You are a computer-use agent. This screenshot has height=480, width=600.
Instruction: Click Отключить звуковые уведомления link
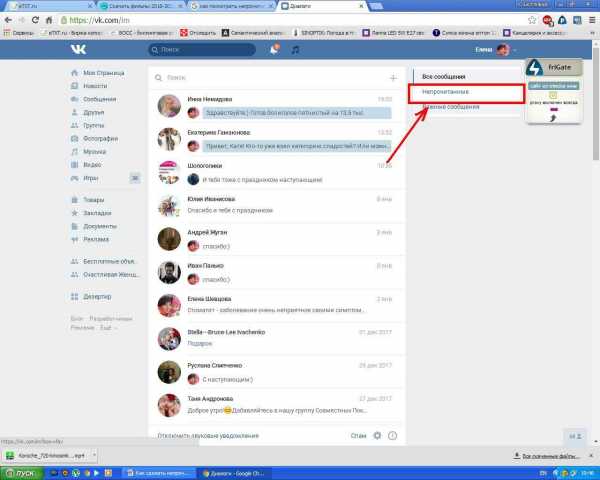click(208, 436)
